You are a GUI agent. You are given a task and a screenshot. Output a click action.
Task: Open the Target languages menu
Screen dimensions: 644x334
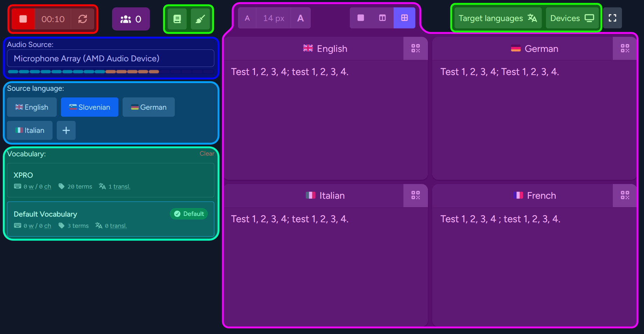pos(498,18)
